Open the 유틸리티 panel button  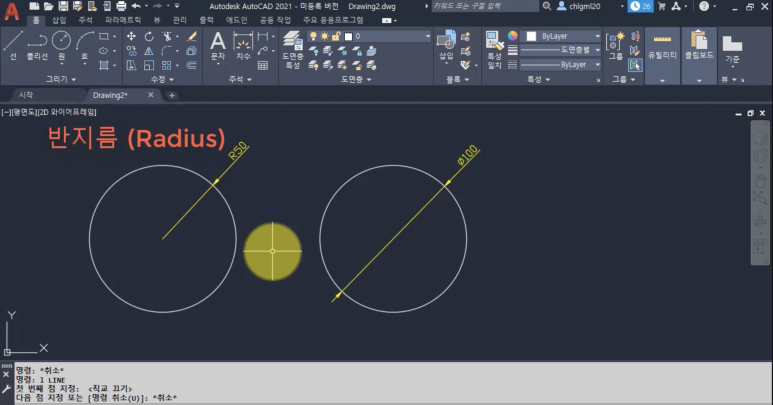pos(662,55)
